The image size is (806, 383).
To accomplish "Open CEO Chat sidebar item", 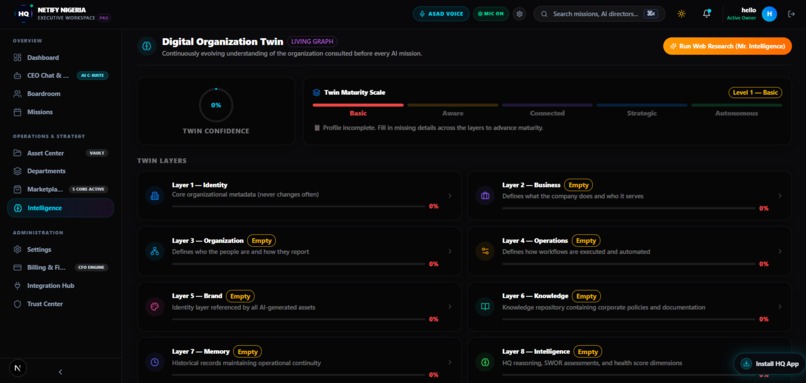I will (61, 76).
